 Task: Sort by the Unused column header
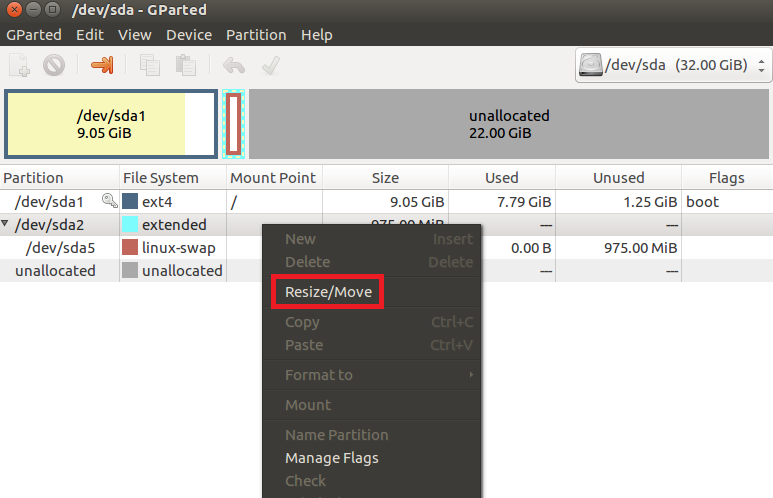coord(619,178)
